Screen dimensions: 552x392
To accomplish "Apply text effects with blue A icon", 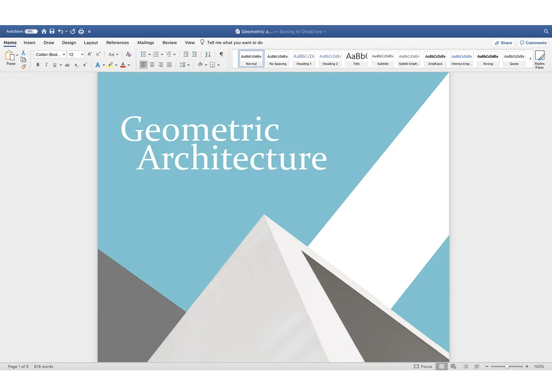I will 98,65.
